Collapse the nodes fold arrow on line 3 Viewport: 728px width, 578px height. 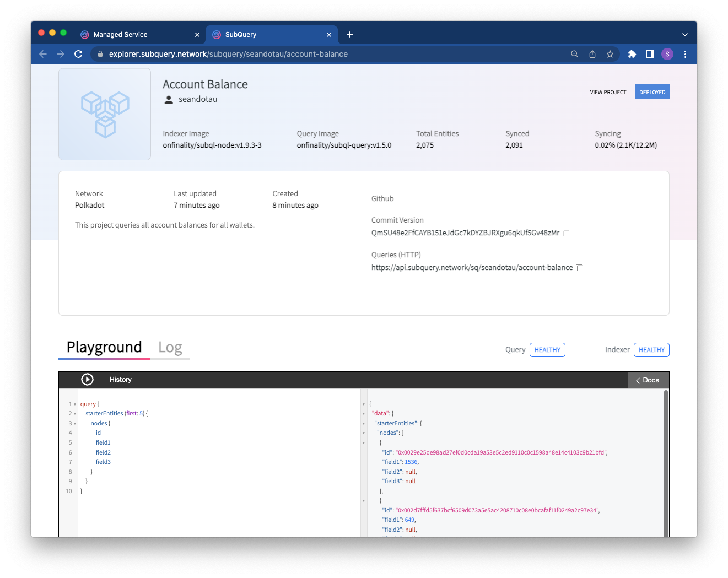[75, 424]
